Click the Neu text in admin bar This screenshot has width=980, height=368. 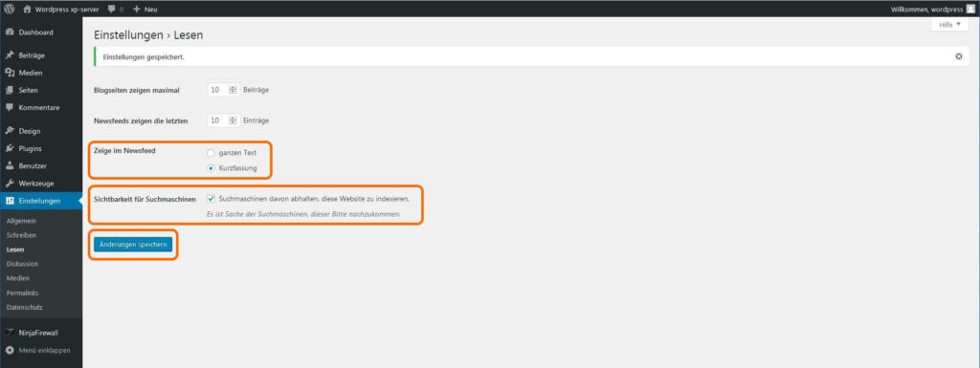point(150,10)
